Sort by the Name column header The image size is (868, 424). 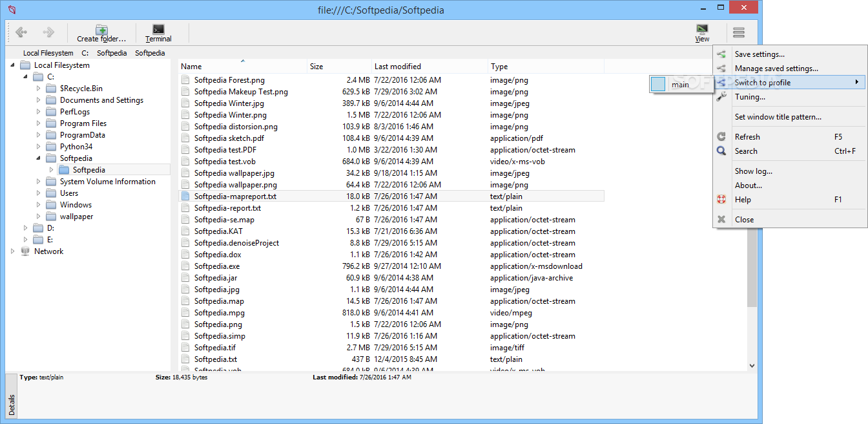[x=243, y=67]
